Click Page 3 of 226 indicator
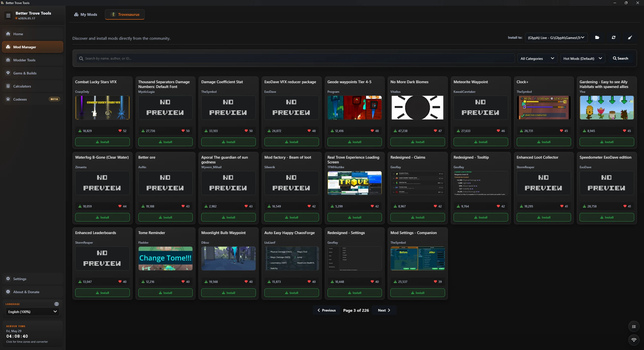 pyautogui.click(x=356, y=310)
